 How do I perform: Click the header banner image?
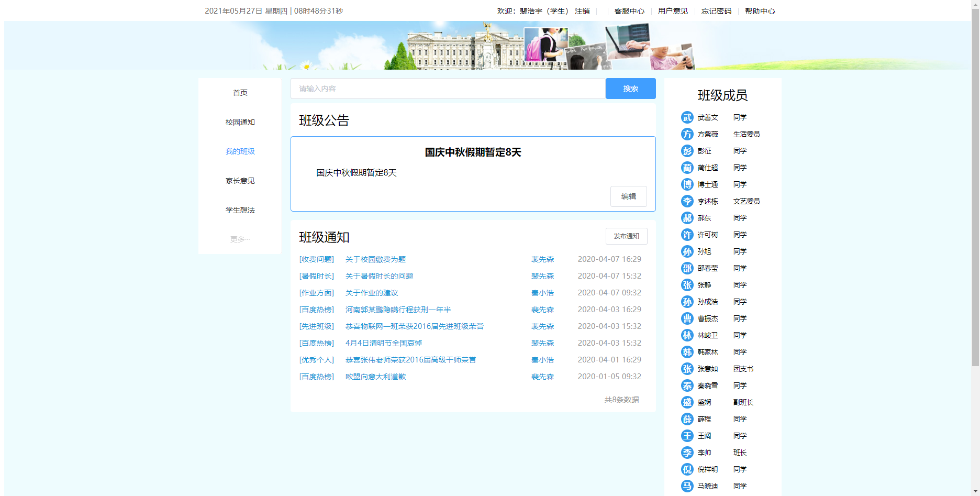pyautogui.click(x=487, y=45)
